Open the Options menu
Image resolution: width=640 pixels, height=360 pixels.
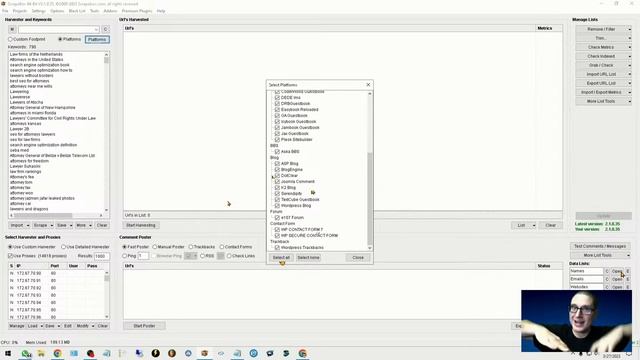click(x=57, y=11)
